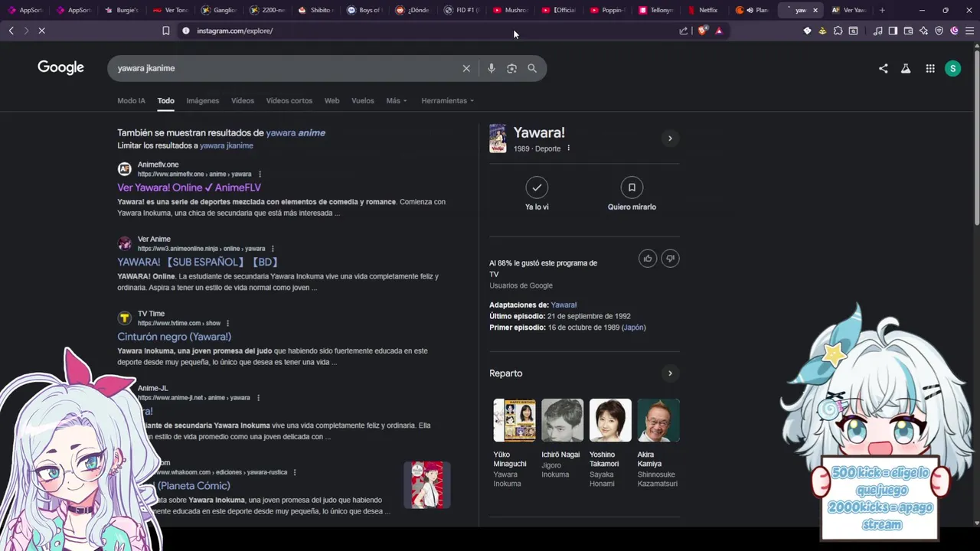This screenshot has width=980, height=551.
Task: Open more options for Ver Anime result
Action: tap(273, 249)
